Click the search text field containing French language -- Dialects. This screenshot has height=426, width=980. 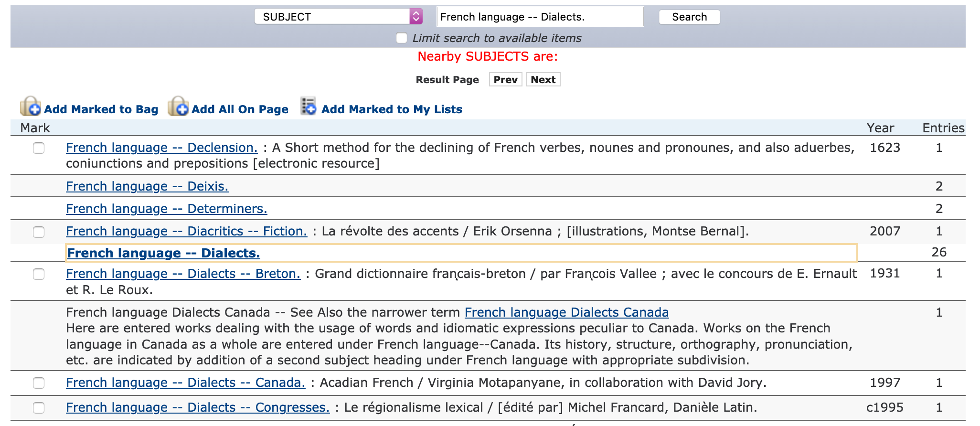(540, 17)
